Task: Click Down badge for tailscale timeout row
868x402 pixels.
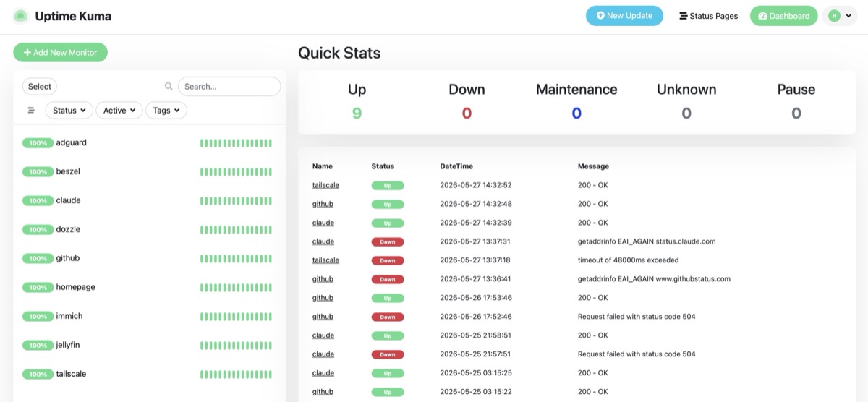Action: 388,260
